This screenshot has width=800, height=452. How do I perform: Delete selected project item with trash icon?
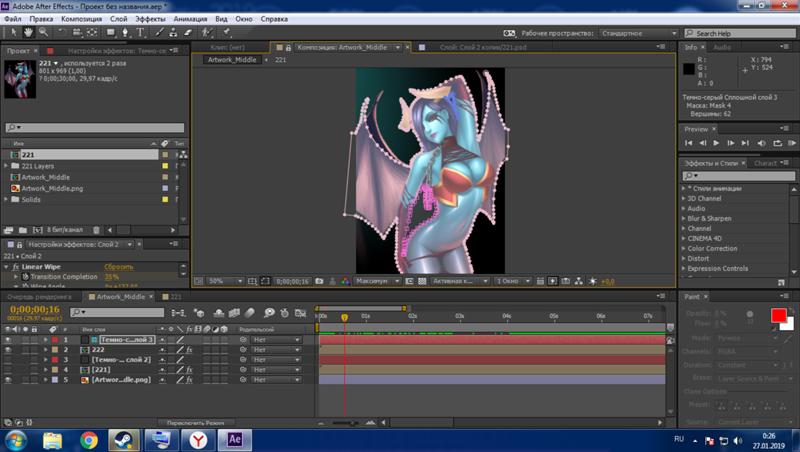(x=96, y=230)
